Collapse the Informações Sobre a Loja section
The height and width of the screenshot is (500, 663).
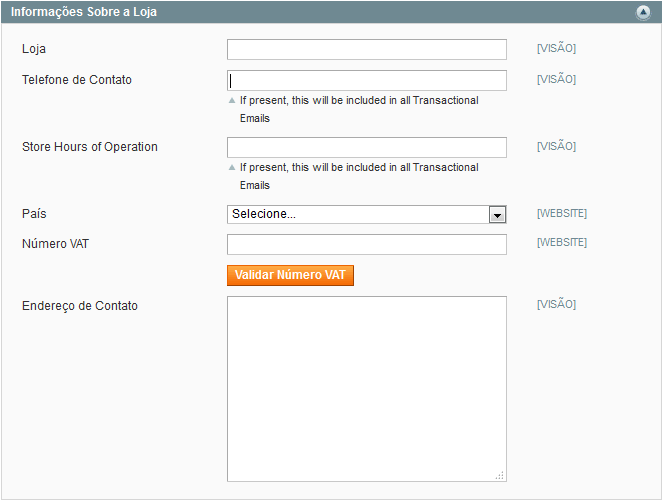[x=643, y=12]
